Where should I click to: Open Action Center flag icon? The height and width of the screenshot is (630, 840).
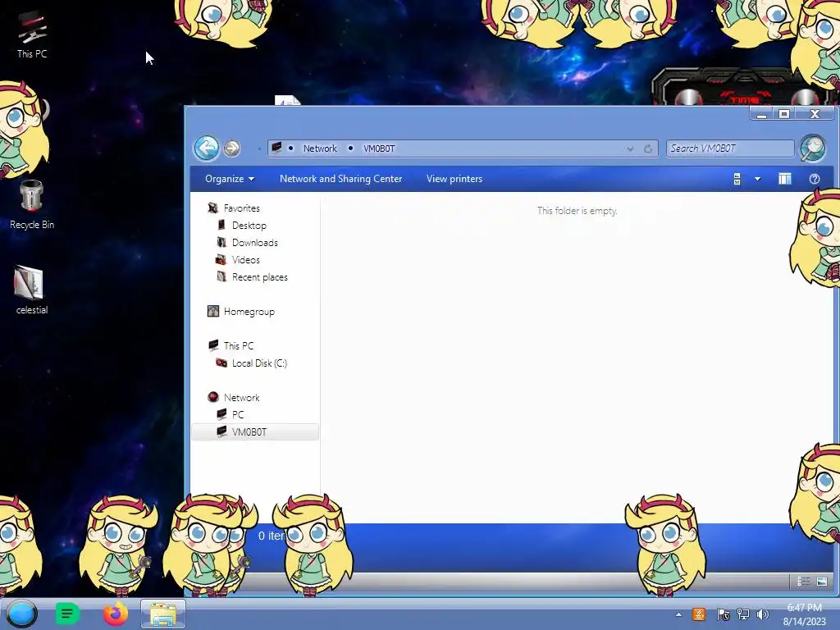(723, 614)
